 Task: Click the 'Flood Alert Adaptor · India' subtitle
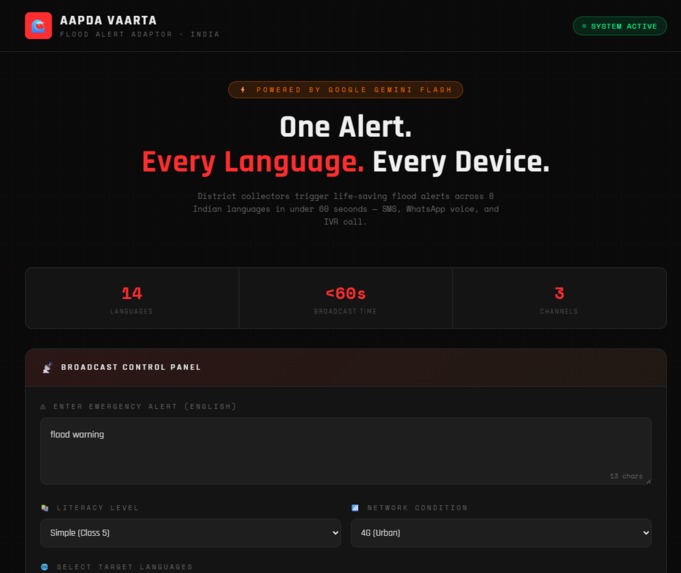[139, 34]
